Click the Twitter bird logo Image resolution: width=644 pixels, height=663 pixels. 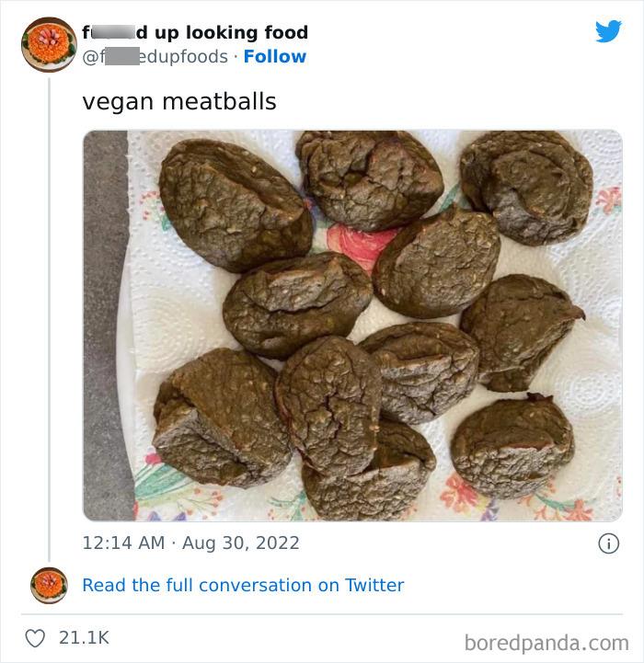pyautogui.click(x=608, y=32)
